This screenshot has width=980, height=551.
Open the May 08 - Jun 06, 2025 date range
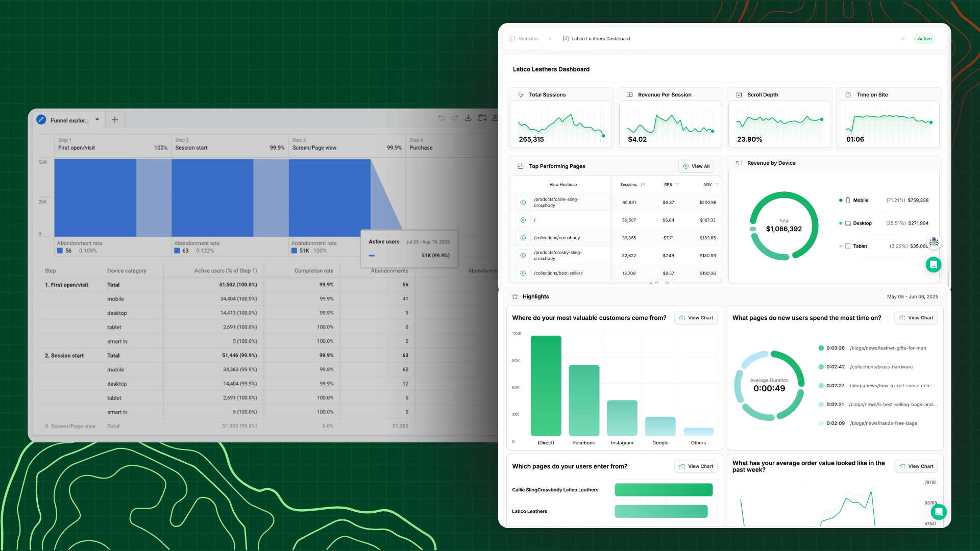tap(913, 297)
